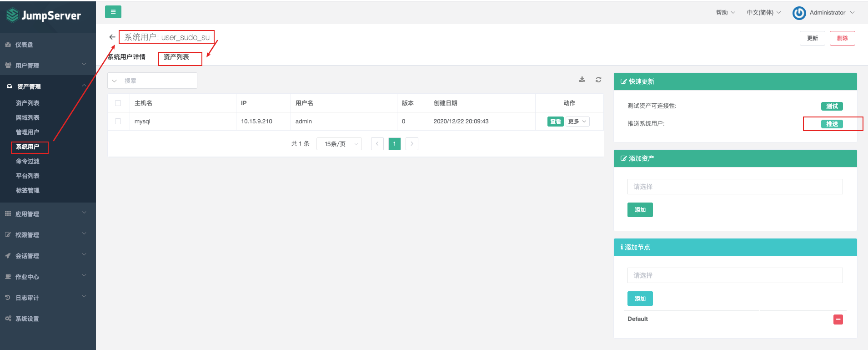Open 资产列表 in the sidebar
Screen dimensions: 868x350
pyautogui.click(x=28, y=103)
